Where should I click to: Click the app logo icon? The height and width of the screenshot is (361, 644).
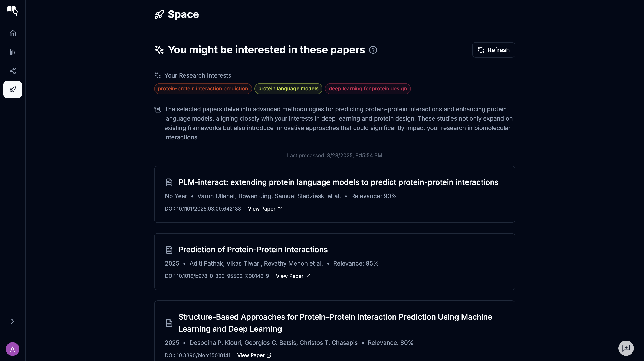(x=13, y=11)
